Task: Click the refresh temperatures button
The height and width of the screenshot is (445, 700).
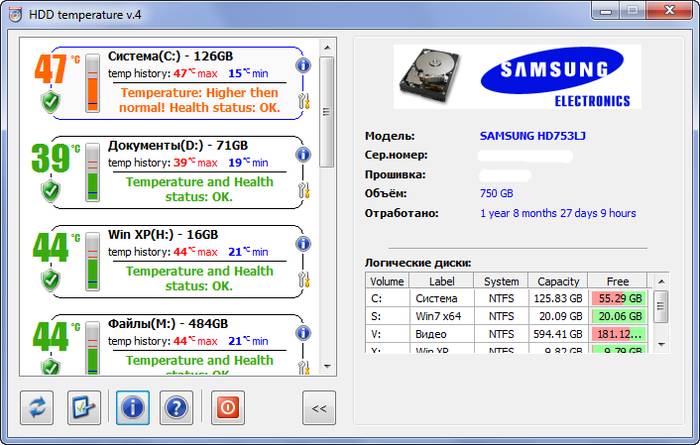Action: 37,408
